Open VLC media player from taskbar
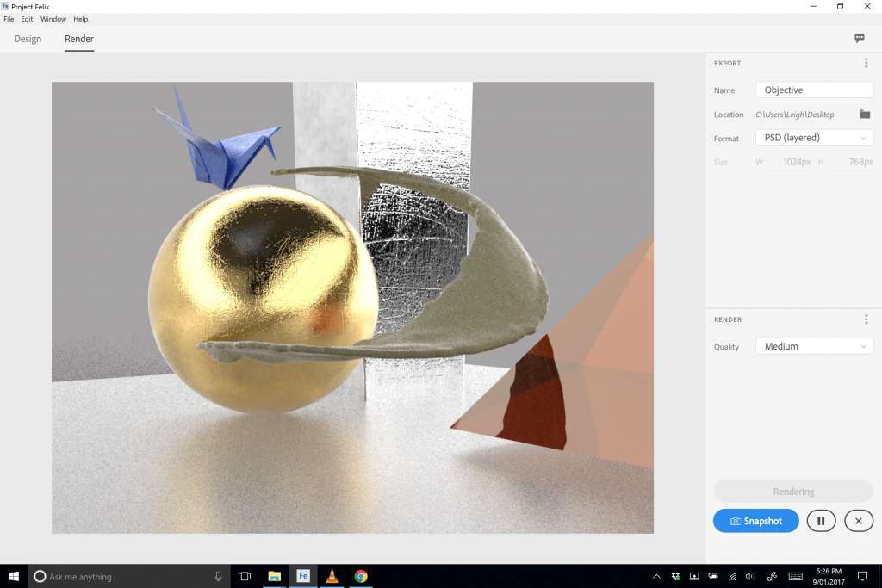Viewport: 882px width, 588px height. coord(332,576)
